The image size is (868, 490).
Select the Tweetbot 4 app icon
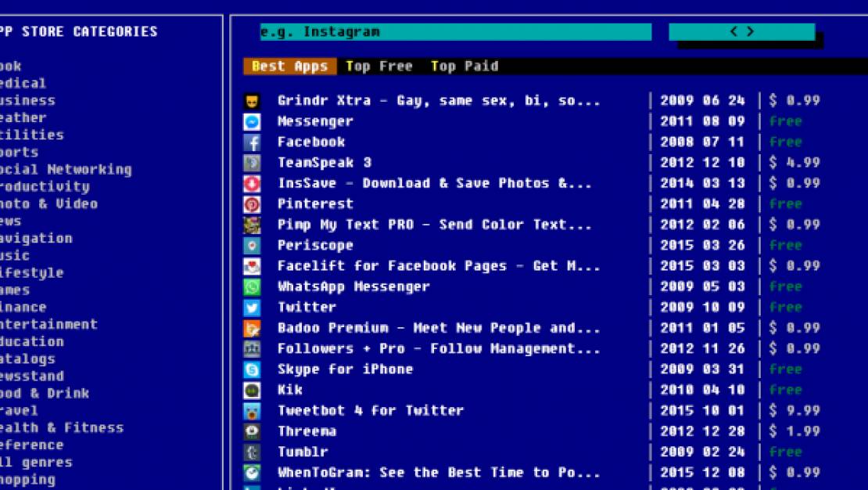(252, 411)
